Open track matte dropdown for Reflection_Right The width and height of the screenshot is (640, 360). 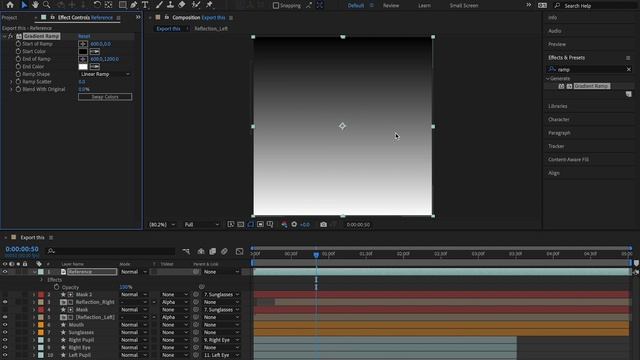(174, 302)
